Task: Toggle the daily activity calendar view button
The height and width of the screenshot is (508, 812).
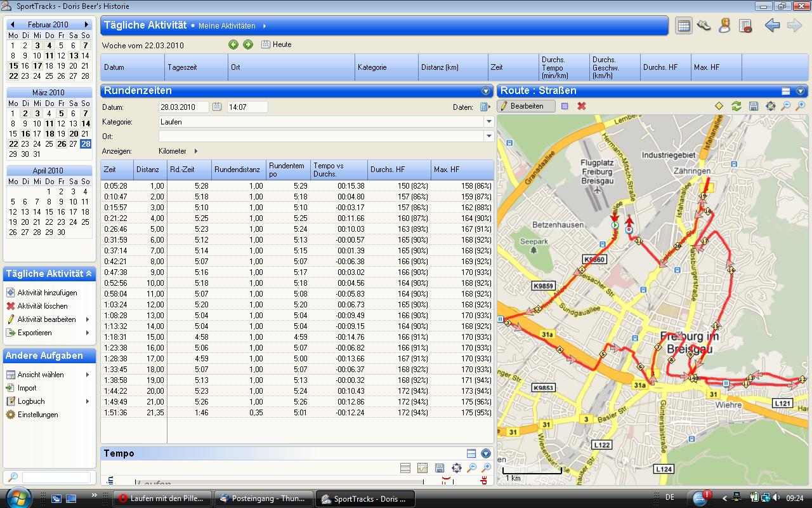Action: (683, 25)
